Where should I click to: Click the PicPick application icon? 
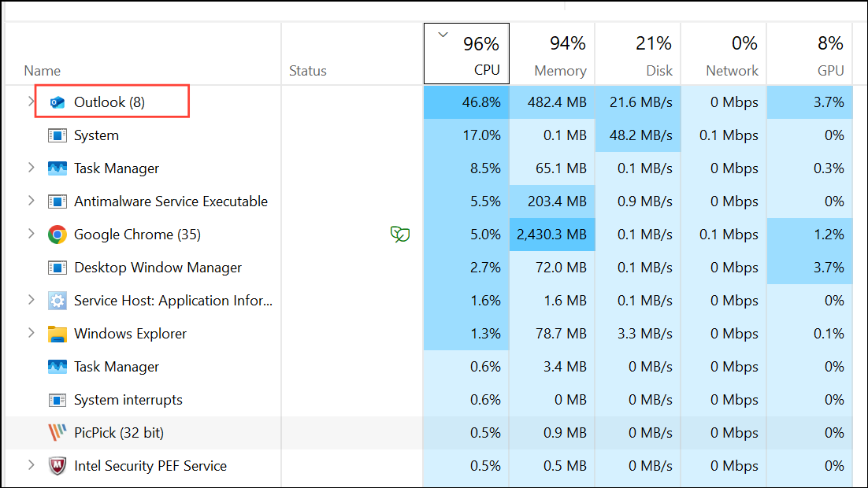pyautogui.click(x=56, y=432)
